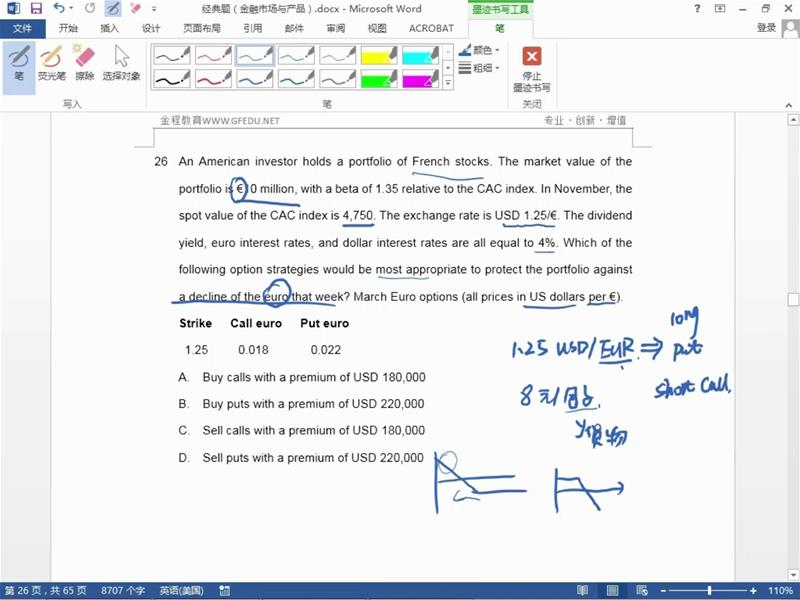Click the zoom slider handle
The width and height of the screenshot is (800, 600).
pyautogui.click(x=709, y=591)
